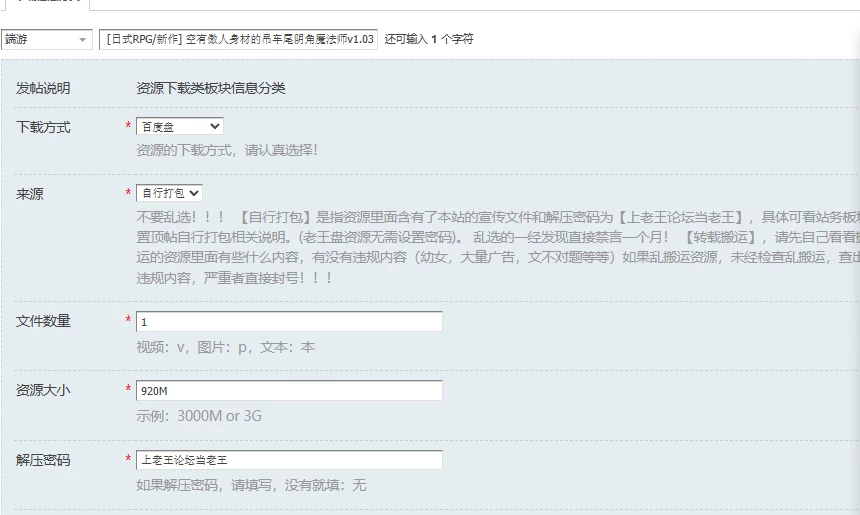Viewport: 860px width, 515px height.
Task: Click the post title input field
Action: (238, 39)
